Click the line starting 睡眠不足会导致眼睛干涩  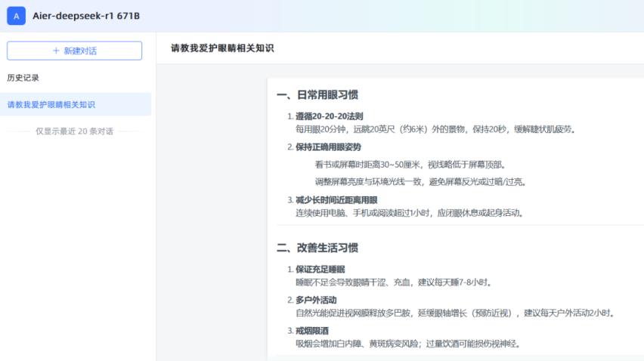[x=394, y=282]
